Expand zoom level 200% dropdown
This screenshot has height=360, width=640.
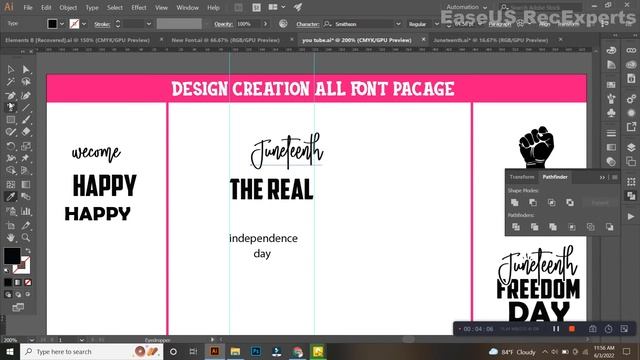pyautogui.click(x=31, y=340)
